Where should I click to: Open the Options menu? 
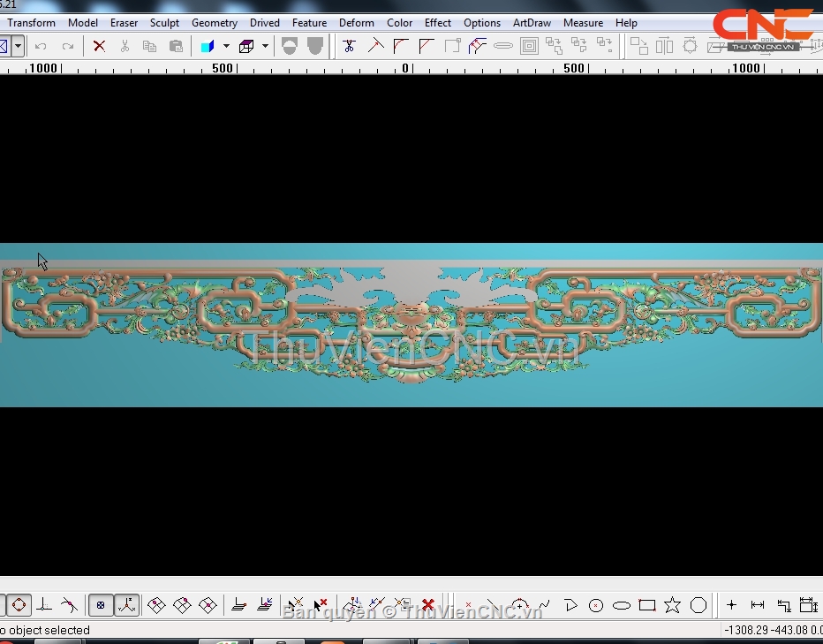(482, 23)
